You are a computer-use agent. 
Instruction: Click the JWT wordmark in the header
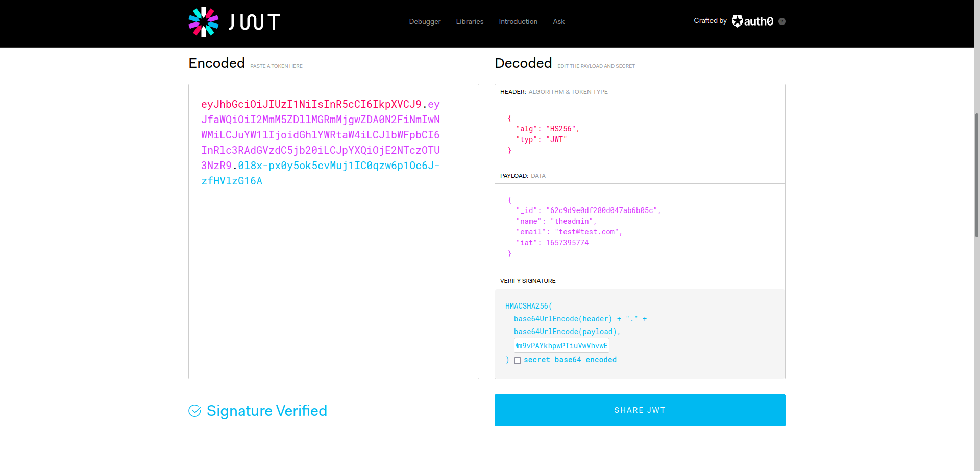(254, 22)
